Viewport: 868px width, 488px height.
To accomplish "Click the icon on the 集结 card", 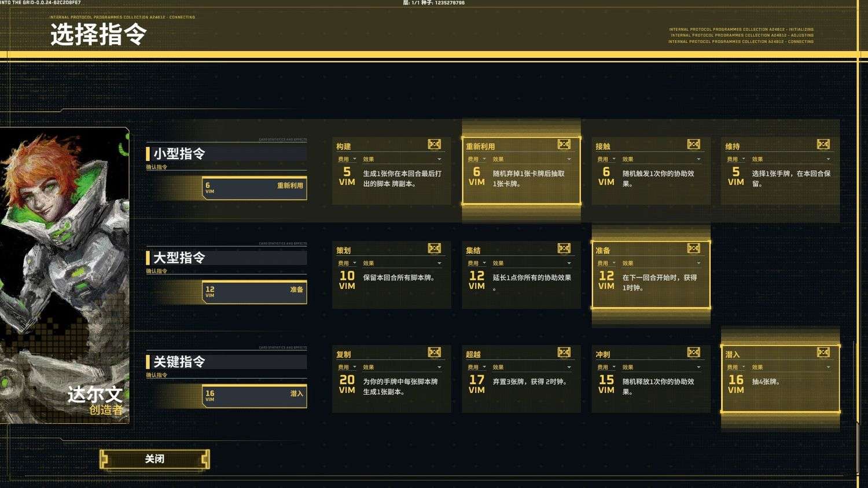I will pos(564,248).
